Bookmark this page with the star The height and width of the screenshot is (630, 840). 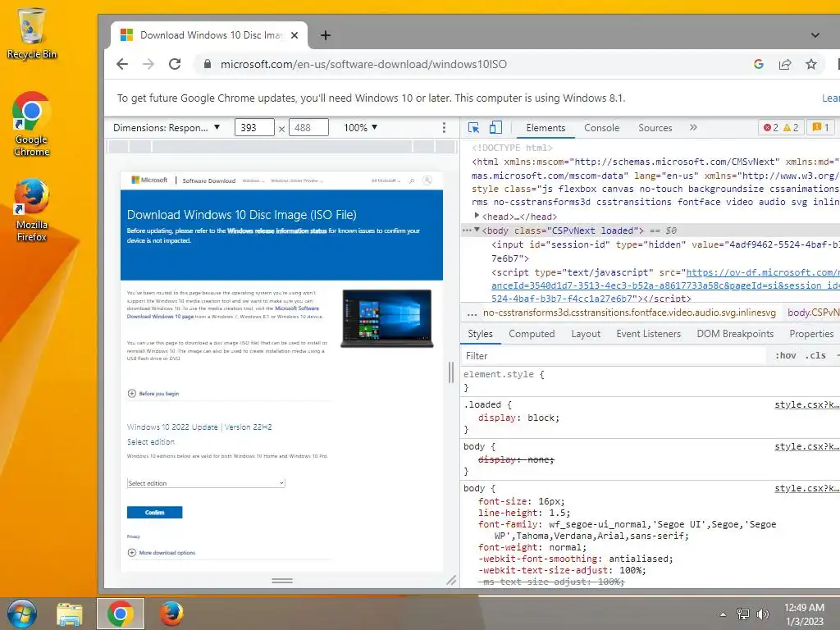[x=811, y=64]
